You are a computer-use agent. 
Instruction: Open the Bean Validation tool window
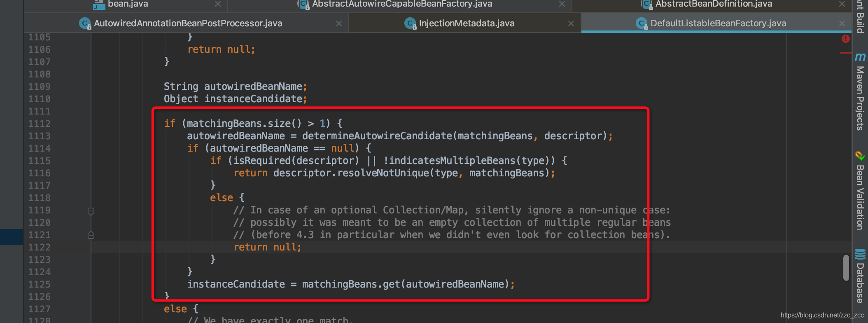(860, 191)
